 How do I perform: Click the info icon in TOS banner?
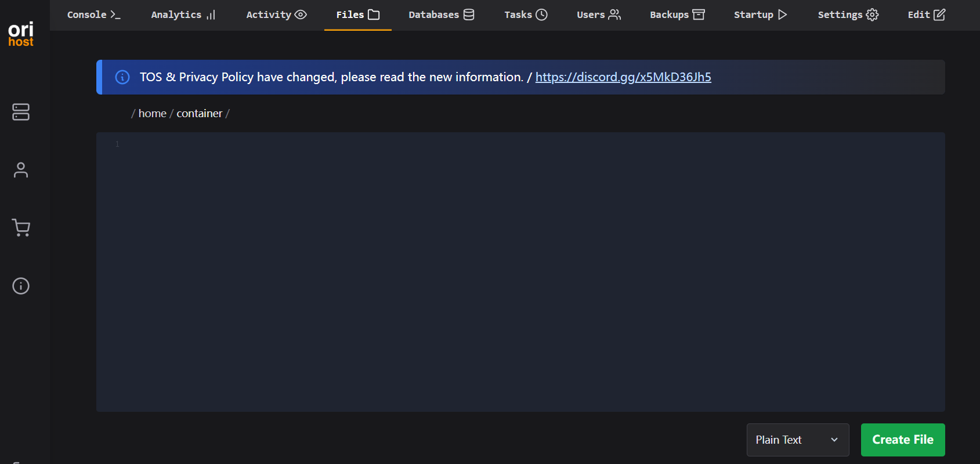click(x=122, y=77)
